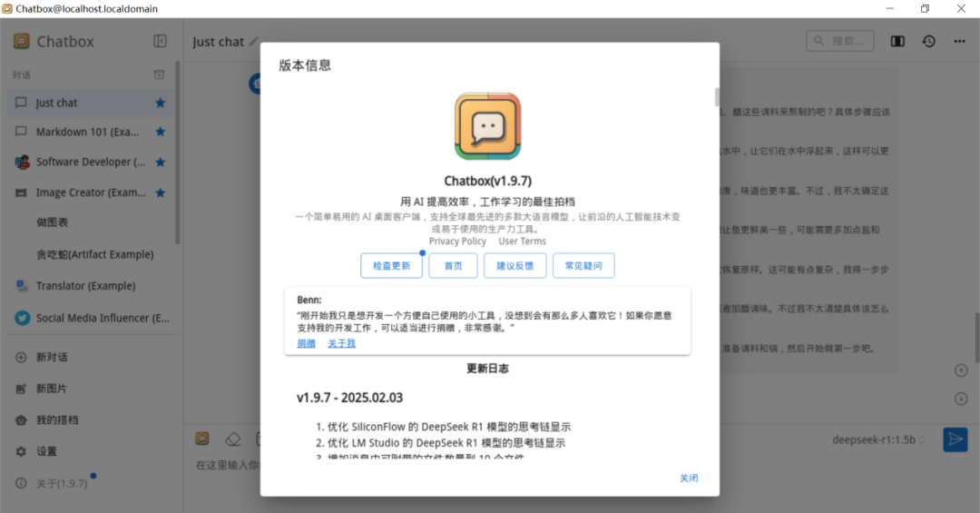The width and height of the screenshot is (980, 513).
Task: Toggle star on Software Developer conversation
Action: tap(161, 162)
